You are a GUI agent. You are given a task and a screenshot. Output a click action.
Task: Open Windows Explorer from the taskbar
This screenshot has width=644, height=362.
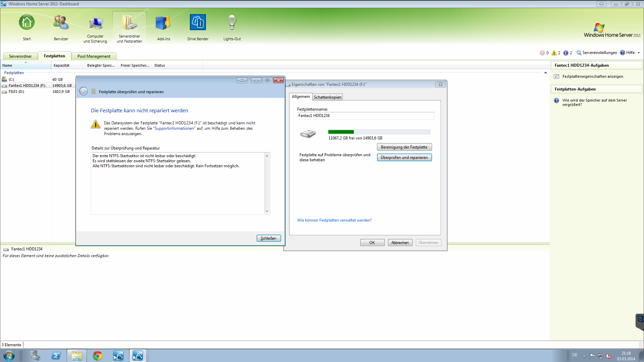(x=77, y=356)
